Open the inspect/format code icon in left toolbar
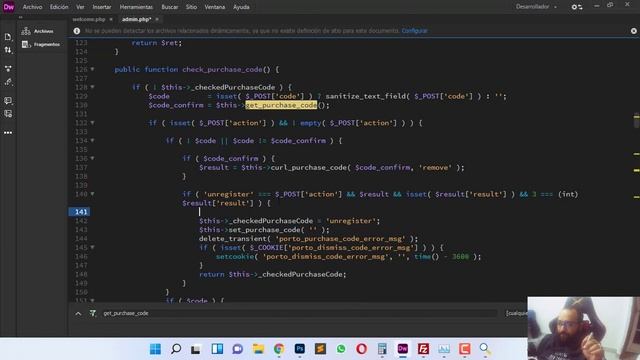 point(8,82)
